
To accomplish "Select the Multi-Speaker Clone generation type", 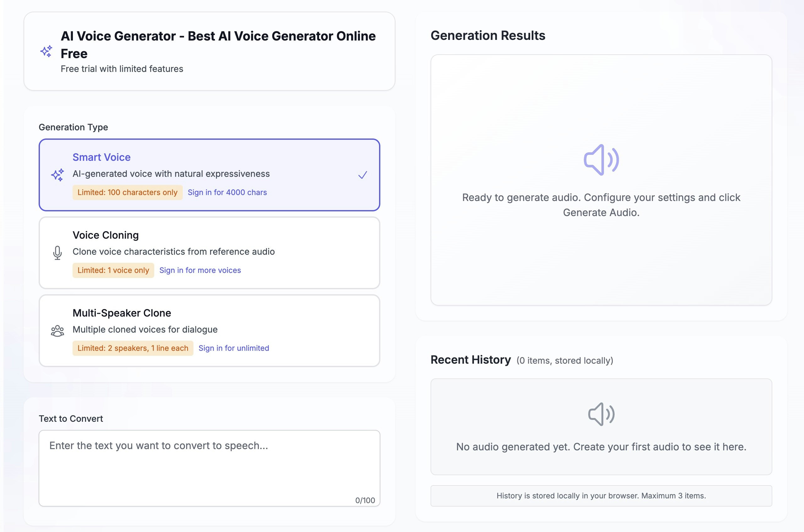I will click(209, 330).
